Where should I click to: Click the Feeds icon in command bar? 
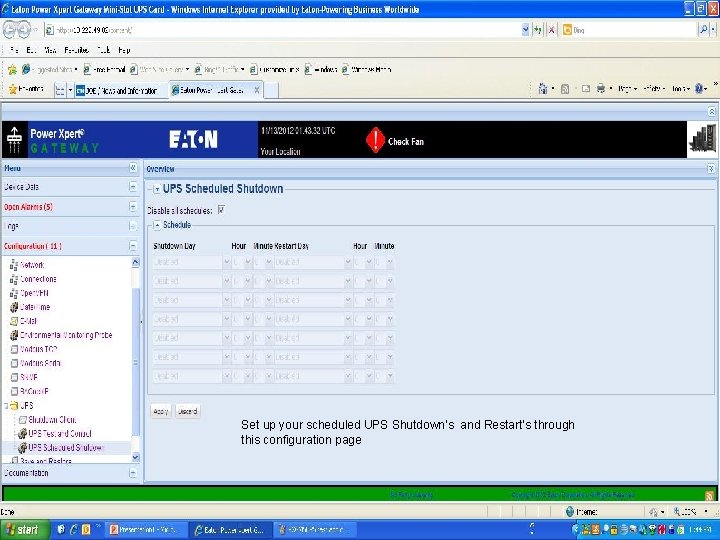pos(565,89)
